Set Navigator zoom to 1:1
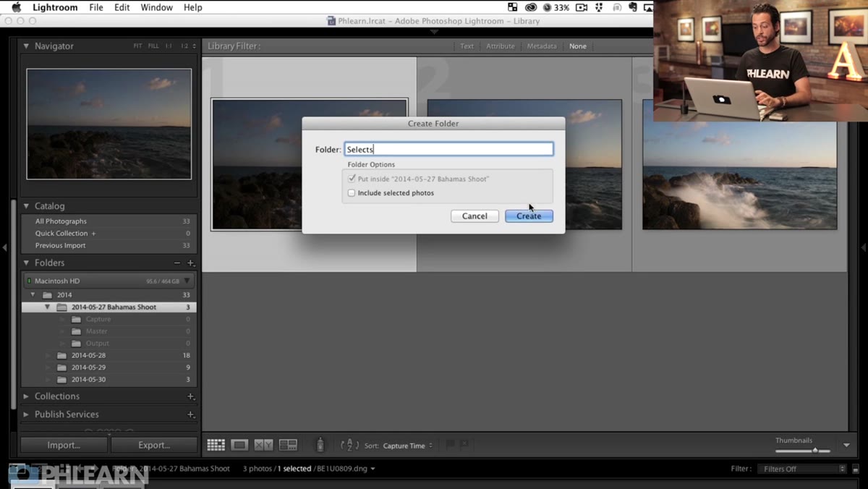Viewport: 868px width, 489px height. 169,46
